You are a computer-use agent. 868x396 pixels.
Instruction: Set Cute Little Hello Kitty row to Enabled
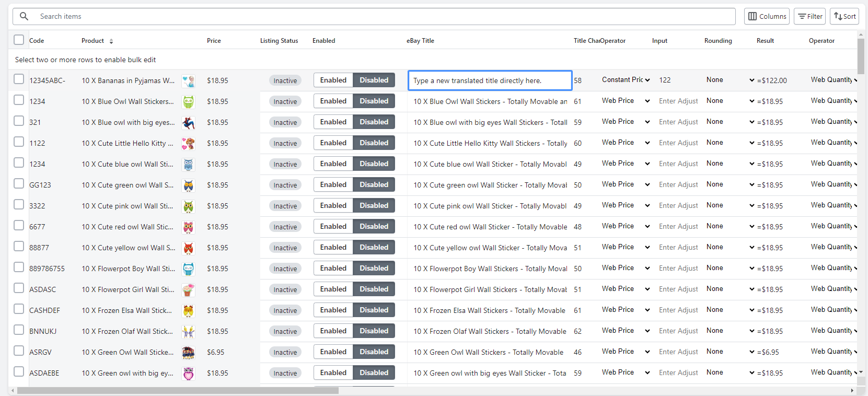333,143
